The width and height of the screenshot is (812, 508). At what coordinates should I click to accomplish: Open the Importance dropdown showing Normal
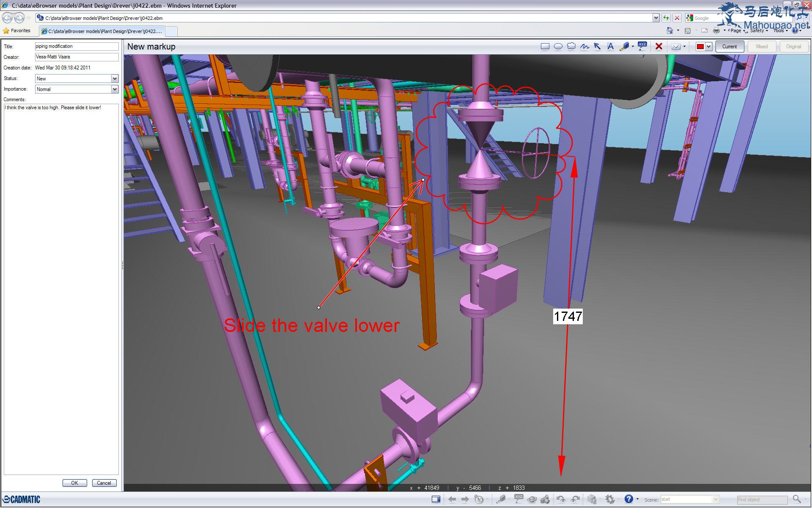pos(77,89)
